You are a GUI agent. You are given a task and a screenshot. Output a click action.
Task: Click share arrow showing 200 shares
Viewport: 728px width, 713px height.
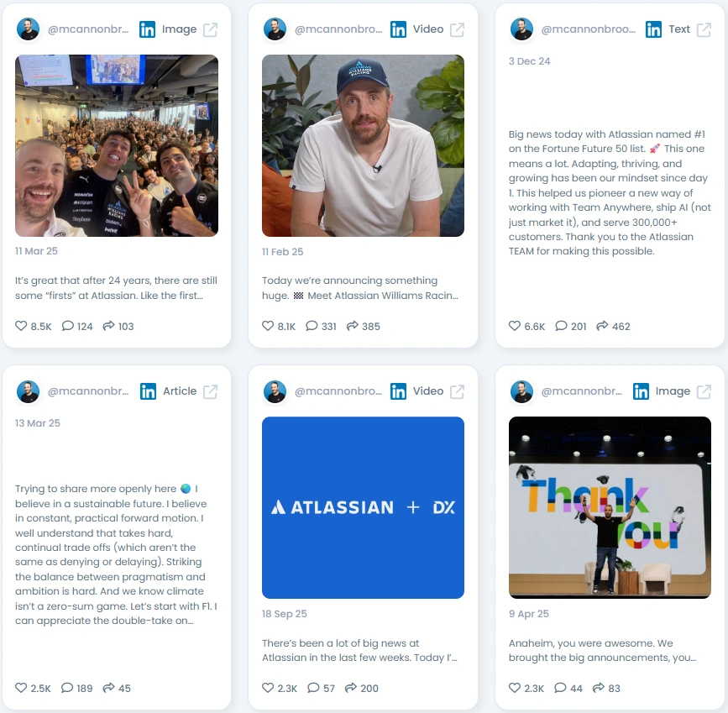[351, 688]
